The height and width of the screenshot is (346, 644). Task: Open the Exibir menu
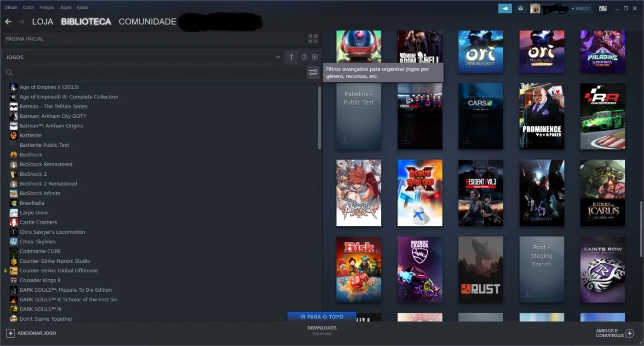point(29,7)
